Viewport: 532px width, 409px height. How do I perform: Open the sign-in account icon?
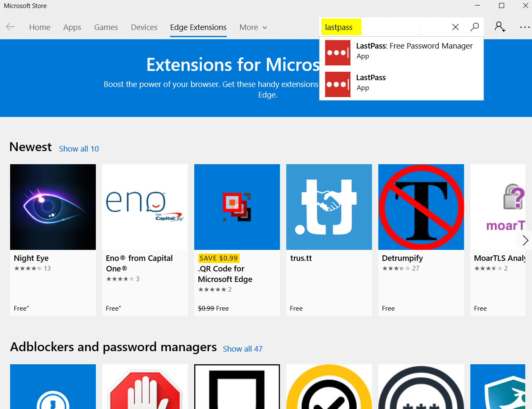[500, 27]
